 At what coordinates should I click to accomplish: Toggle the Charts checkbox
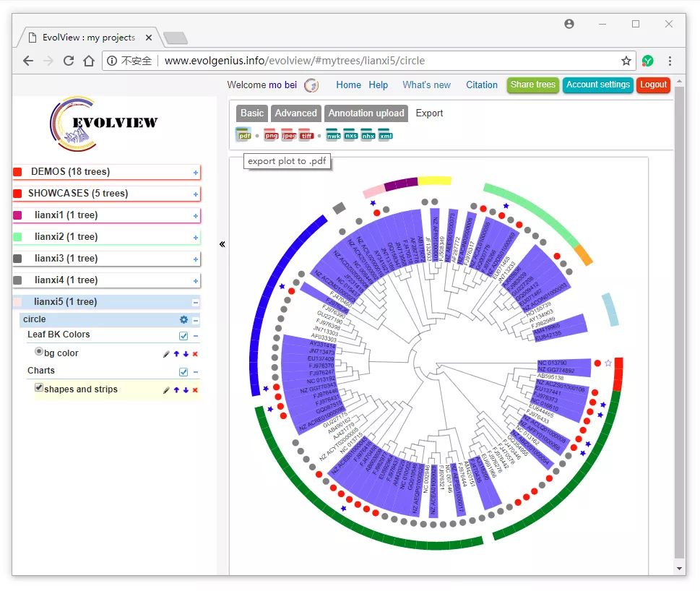pos(183,372)
